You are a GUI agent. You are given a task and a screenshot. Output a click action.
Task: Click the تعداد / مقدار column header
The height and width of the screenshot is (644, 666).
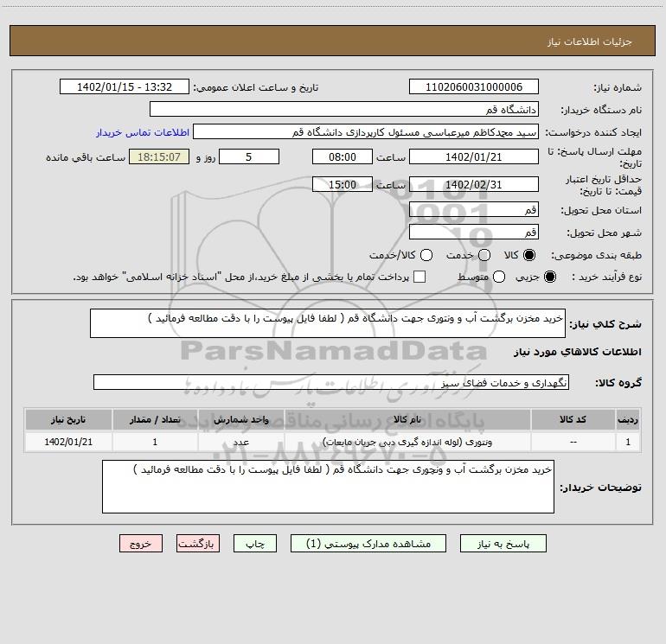pos(155,419)
